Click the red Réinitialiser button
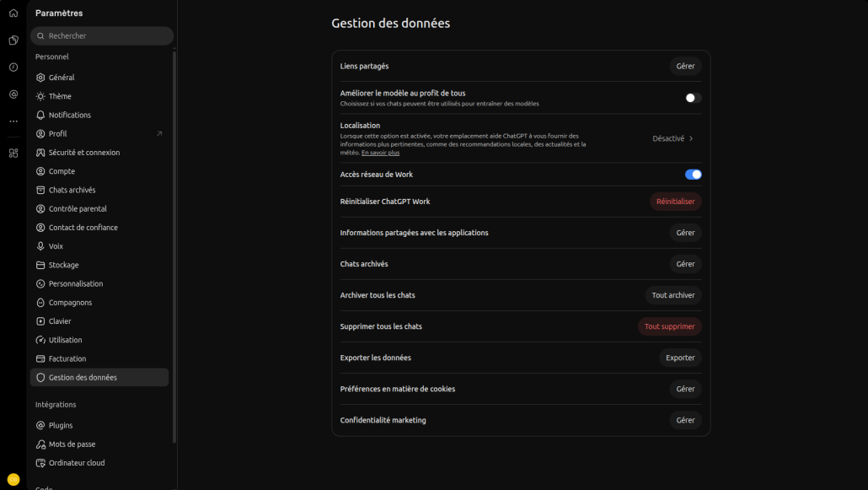868x490 pixels. pos(675,202)
